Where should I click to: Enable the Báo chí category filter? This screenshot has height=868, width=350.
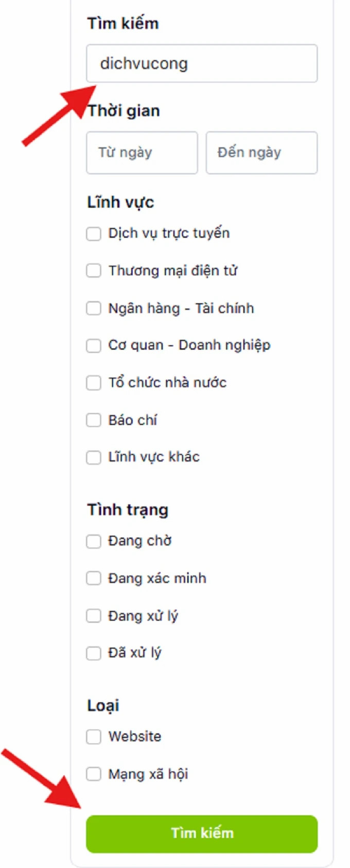pyautogui.click(x=93, y=420)
